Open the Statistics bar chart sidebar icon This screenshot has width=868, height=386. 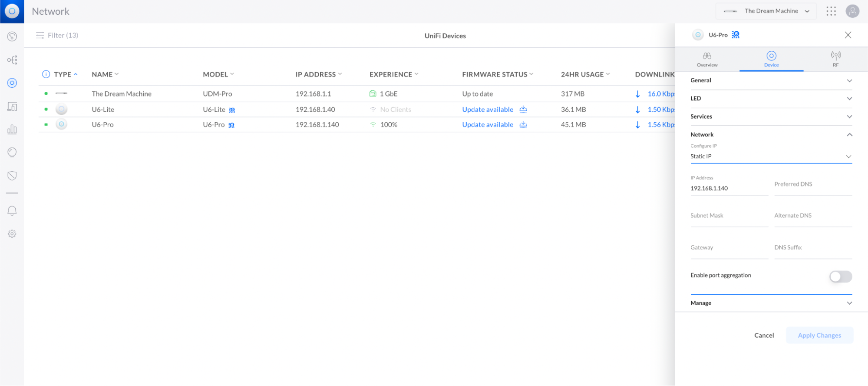pos(12,130)
